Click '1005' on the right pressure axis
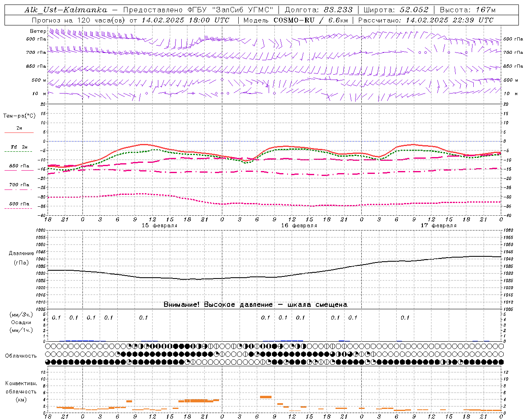This screenshot has height=420, width=525. [508, 309]
